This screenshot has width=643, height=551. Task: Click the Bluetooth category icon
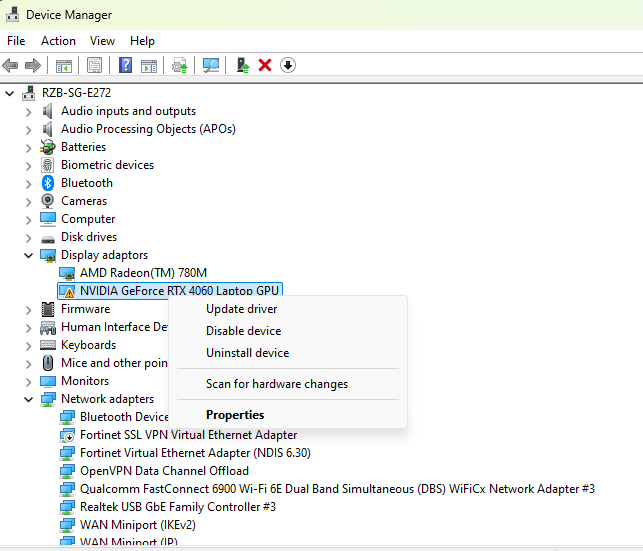48,183
